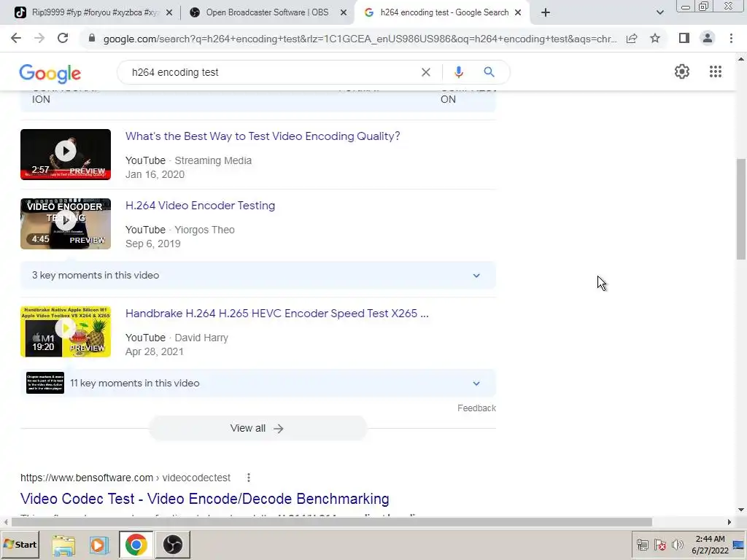Screen dimensions: 747x560
Task: Share this page via address bar icon
Action: (632, 38)
